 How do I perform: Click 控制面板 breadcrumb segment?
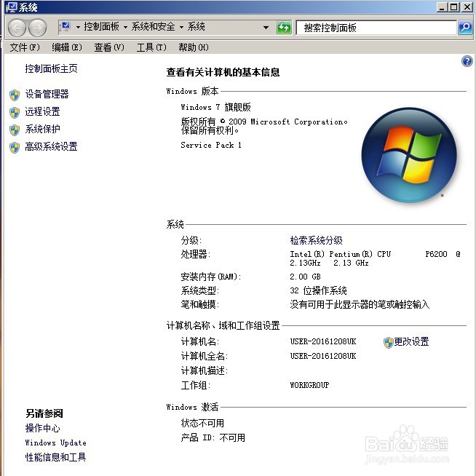tap(101, 27)
